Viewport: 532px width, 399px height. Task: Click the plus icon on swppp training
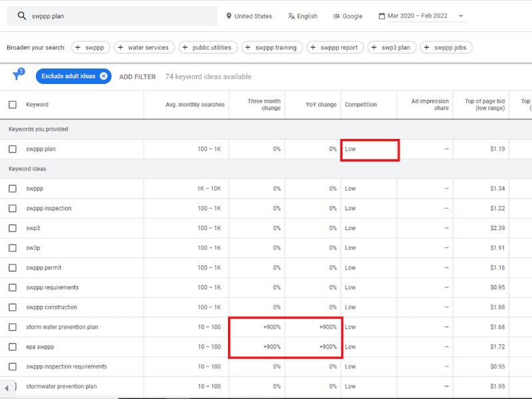click(x=247, y=47)
